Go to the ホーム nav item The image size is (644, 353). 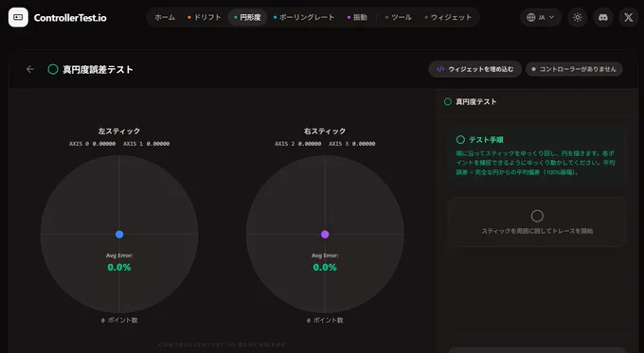tap(165, 17)
